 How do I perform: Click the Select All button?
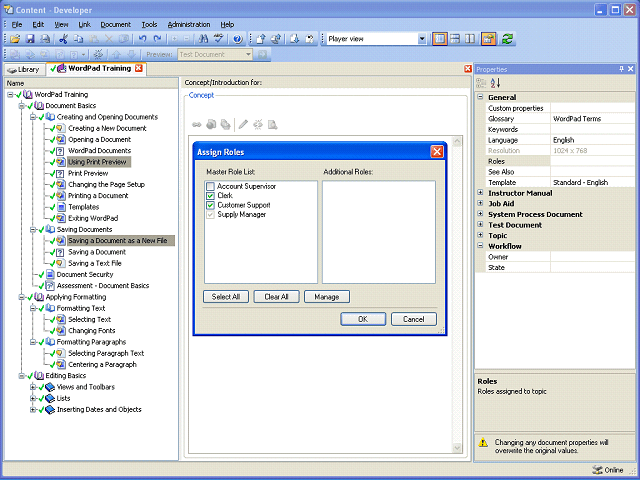[x=225, y=297]
